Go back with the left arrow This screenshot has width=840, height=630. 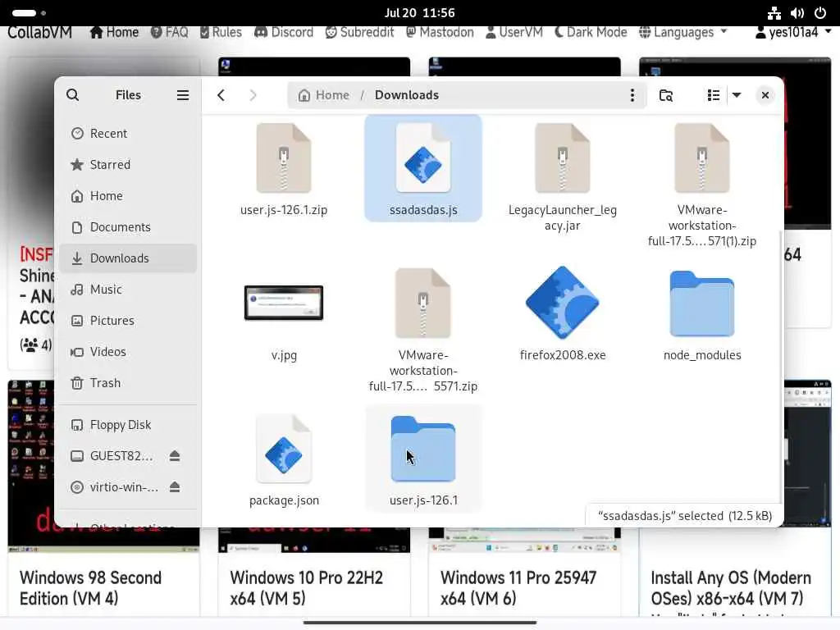click(221, 95)
